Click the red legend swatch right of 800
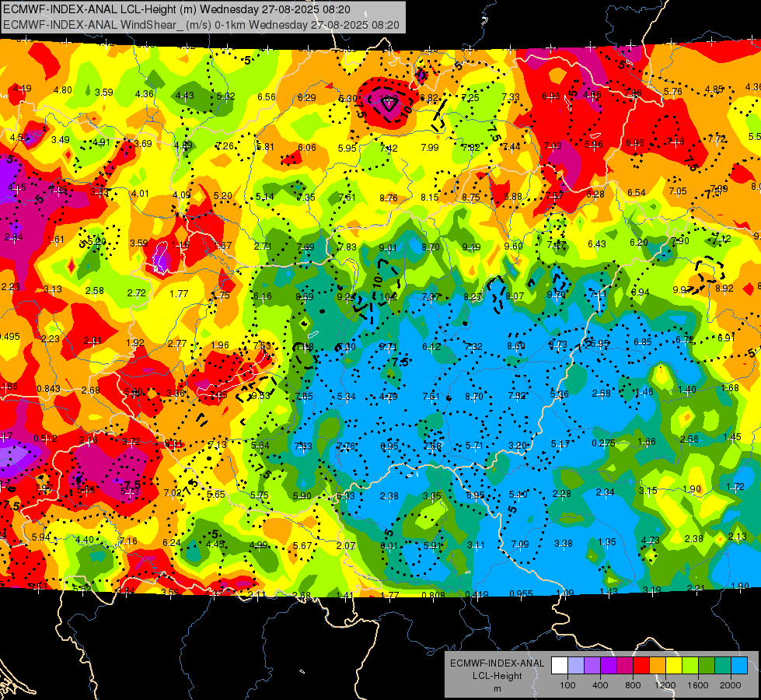This screenshot has height=700, width=761. 641,666
